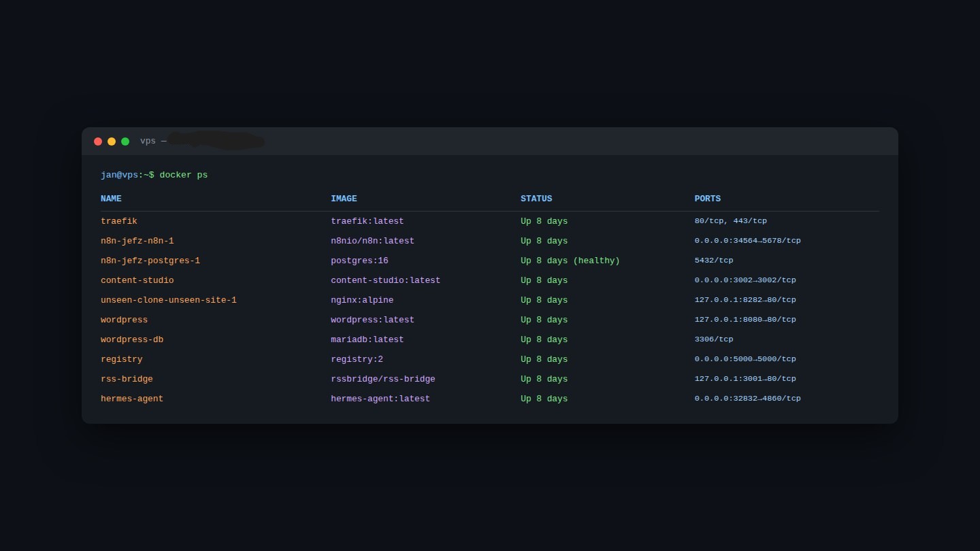Click the postgres:16 image cell
This screenshot has width=980, height=551.
[x=360, y=261]
